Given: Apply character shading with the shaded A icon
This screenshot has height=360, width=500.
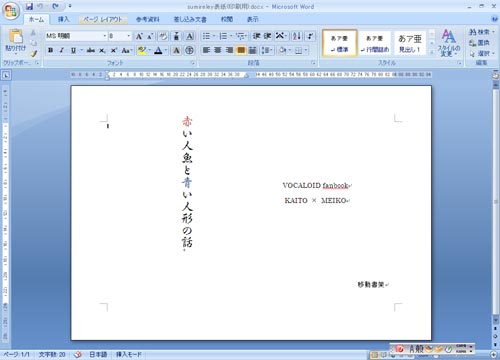Looking at the screenshot, I should (176, 50).
